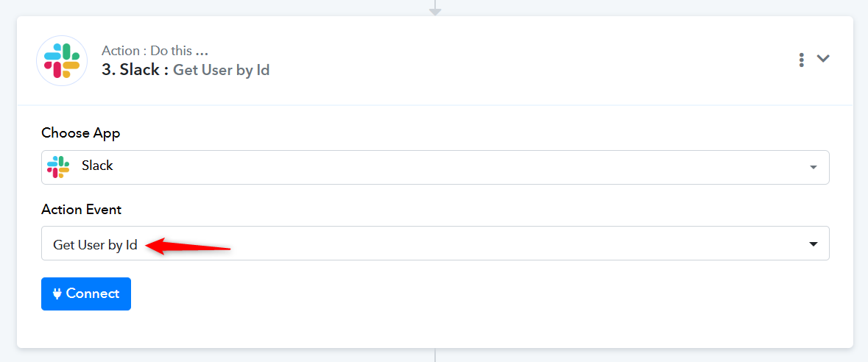Click the 'Action Event' label
Screen dimensions: 868x362
(82, 209)
